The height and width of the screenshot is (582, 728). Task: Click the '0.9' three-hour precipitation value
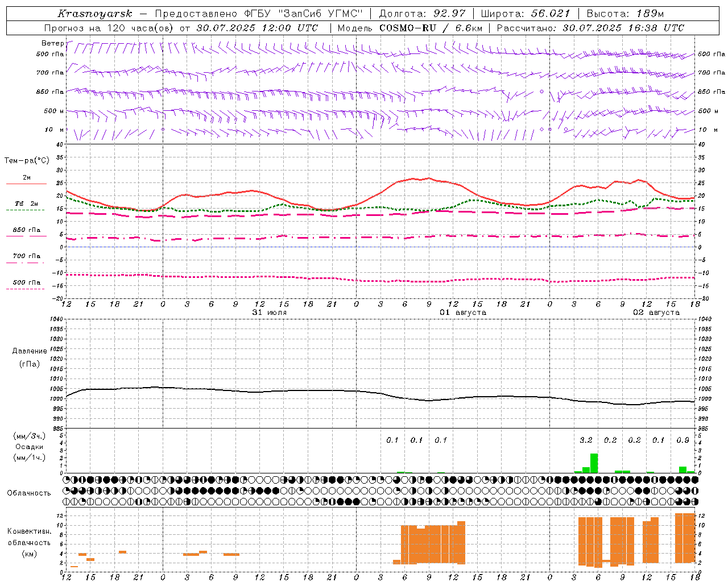click(682, 440)
